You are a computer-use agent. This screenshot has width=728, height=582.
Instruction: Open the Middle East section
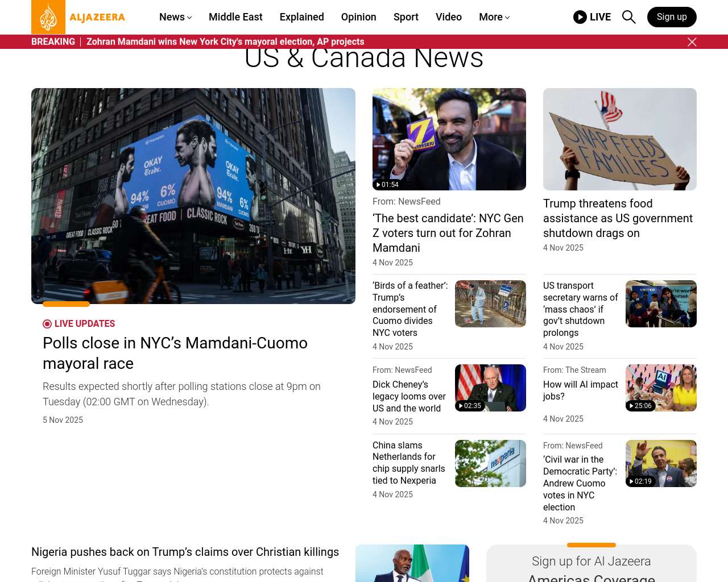(235, 17)
